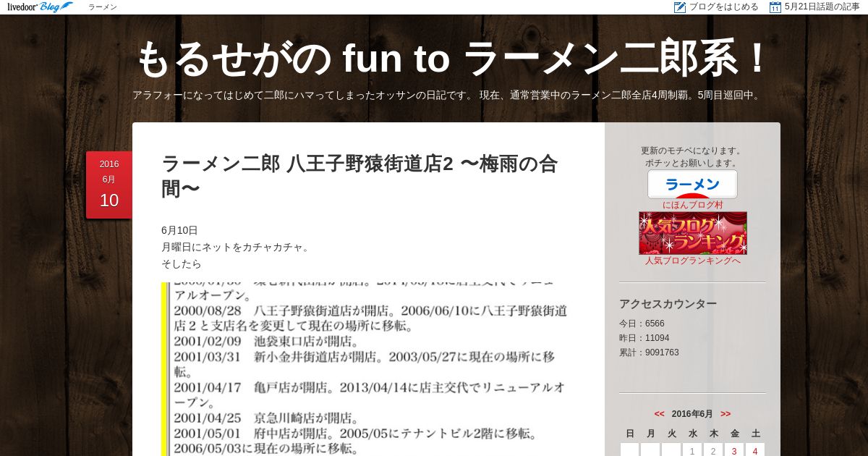Click the ラーメン ranking banner button
Screen dimensions: 868x456
692,184
